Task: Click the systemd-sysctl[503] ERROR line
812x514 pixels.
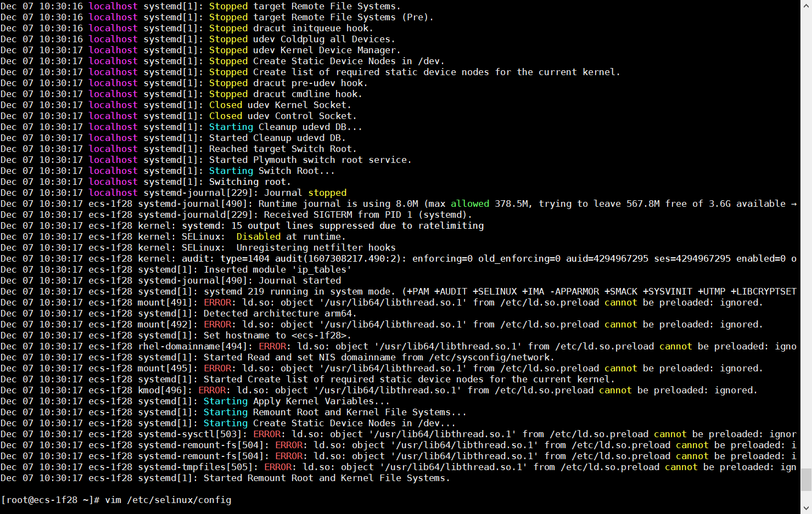Action: click(x=399, y=434)
